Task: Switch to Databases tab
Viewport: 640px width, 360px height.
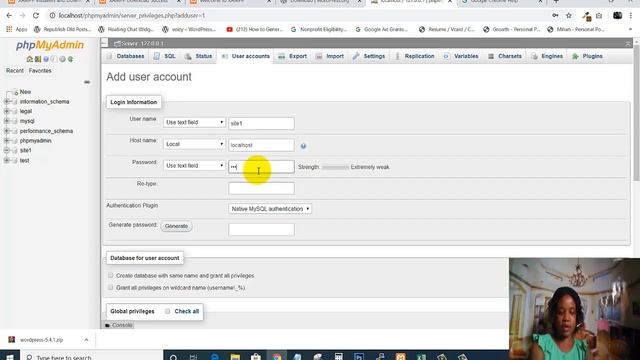Action: tap(126, 56)
